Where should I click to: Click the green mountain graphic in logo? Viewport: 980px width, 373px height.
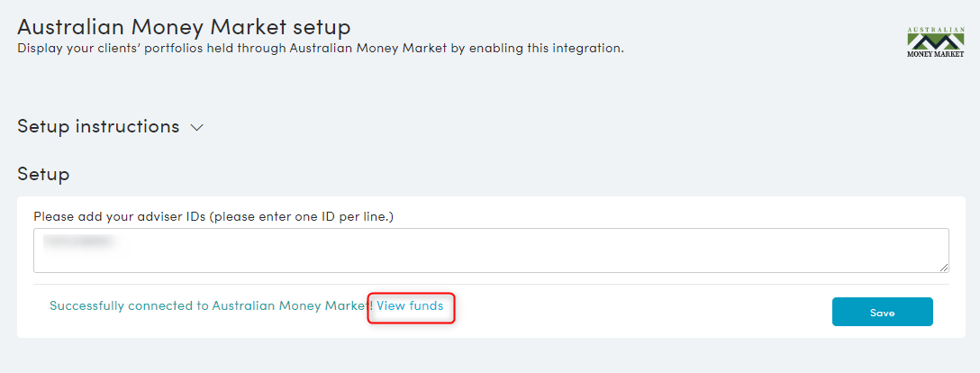(x=934, y=41)
